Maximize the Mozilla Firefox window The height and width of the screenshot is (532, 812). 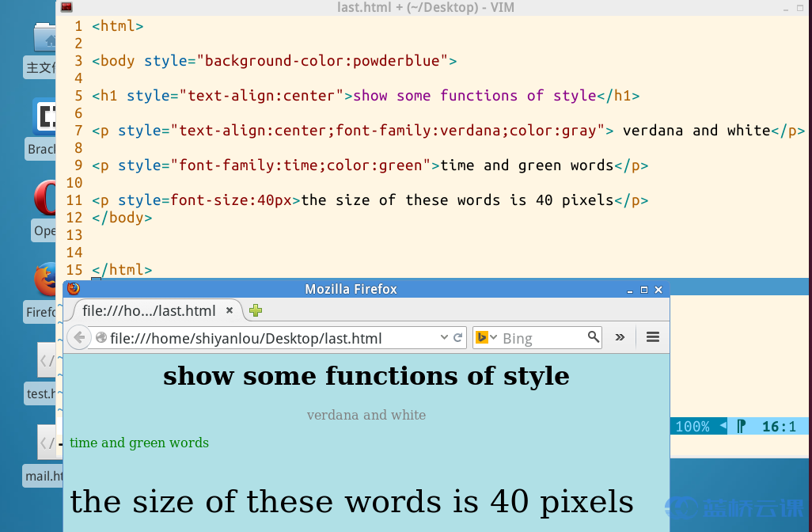[644, 290]
